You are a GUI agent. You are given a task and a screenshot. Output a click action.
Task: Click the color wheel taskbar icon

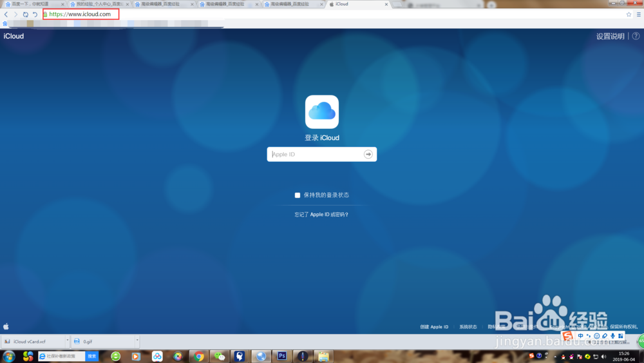click(178, 357)
